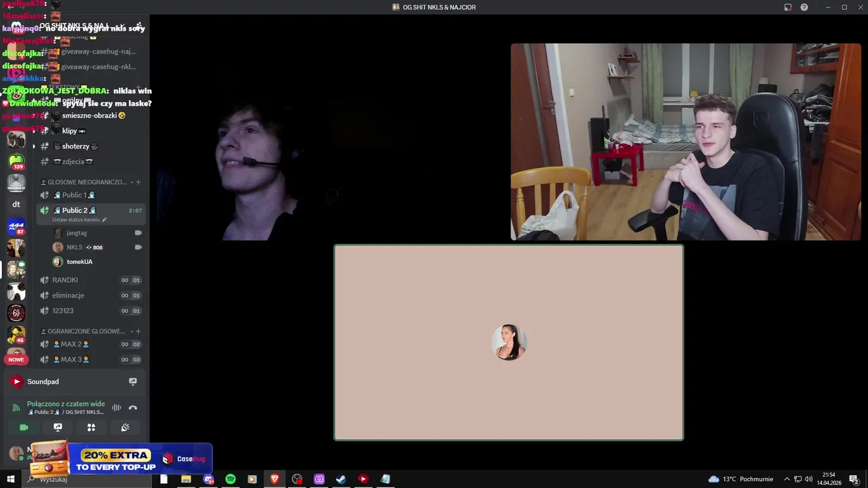Click Ustaw status kanału link
The image size is (868, 488).
point(79,220)
